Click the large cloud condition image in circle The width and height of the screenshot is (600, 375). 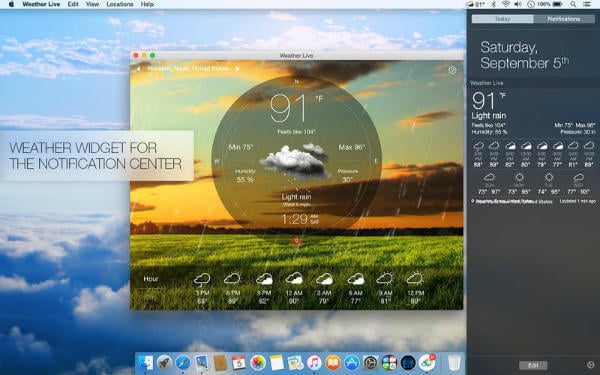295,161
